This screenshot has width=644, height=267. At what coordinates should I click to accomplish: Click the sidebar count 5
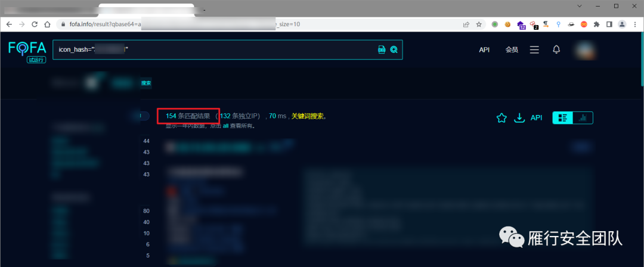click(x=148, y=256)
